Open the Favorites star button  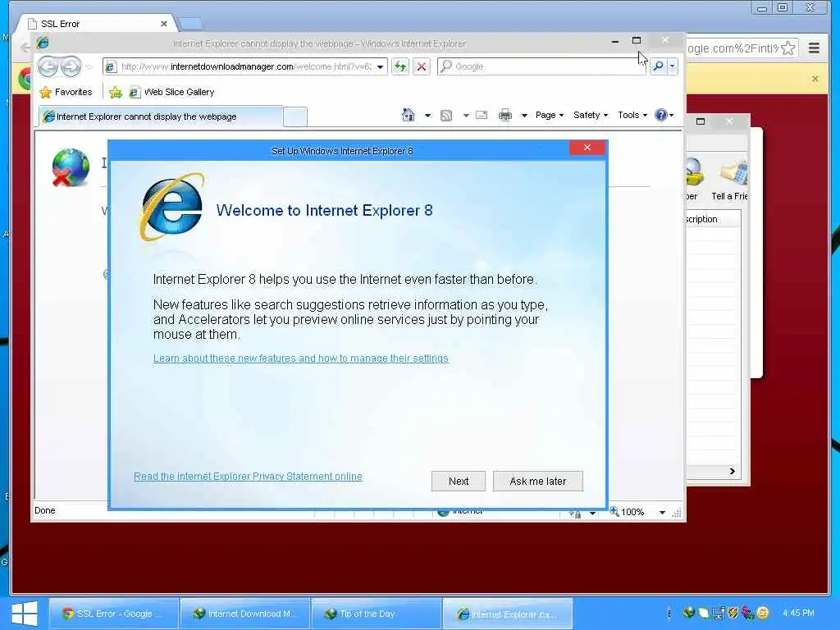coord(66,92)
